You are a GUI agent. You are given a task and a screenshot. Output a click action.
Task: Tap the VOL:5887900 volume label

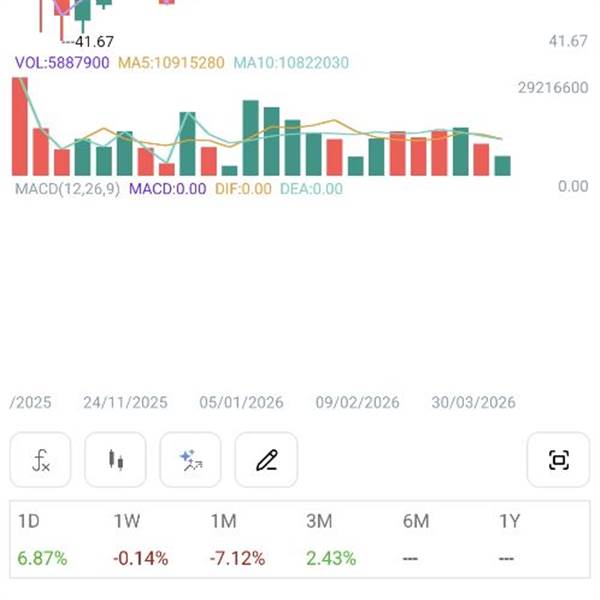click(62, 62)
